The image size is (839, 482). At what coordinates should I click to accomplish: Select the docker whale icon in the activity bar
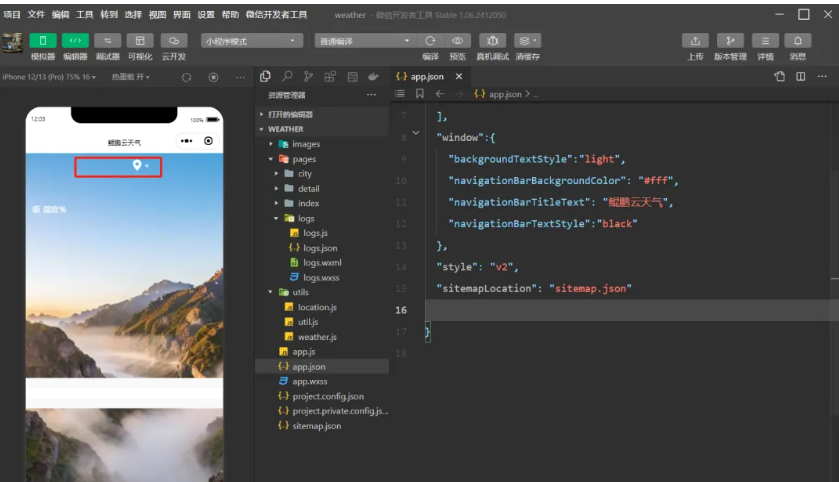[373, 76]
